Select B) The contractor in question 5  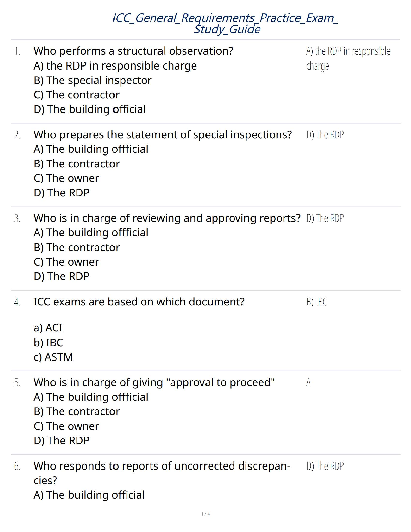pyautogui.click(x=77, y=411)
